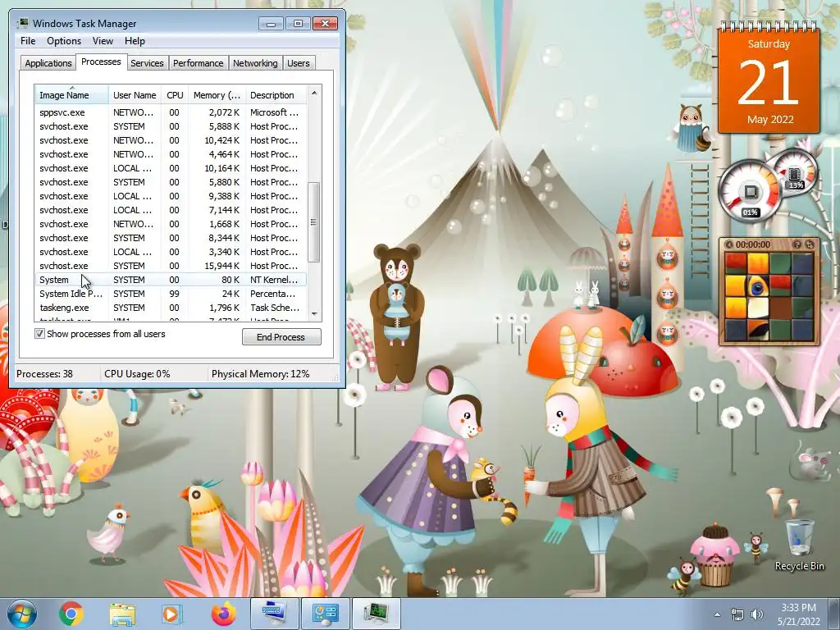The height and width of the screenshot is (630, 840).
Task: Click the CPU meter gadget dial
Action: tap(750, 192)
